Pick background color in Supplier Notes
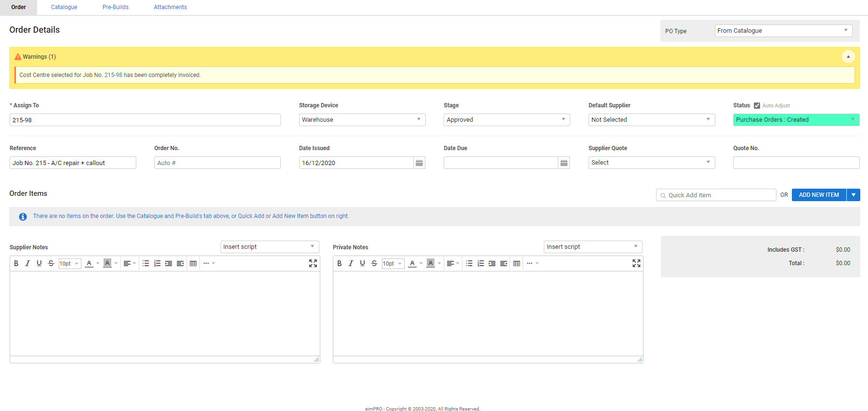Viewport: 868px width, 411px height. tap(107, 263)
